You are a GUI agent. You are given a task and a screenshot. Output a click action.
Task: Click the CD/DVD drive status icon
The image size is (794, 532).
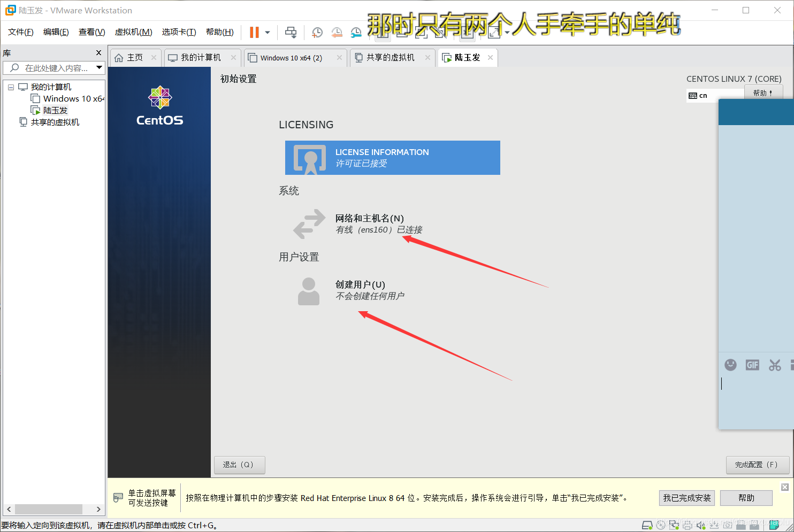coord(661,525)
